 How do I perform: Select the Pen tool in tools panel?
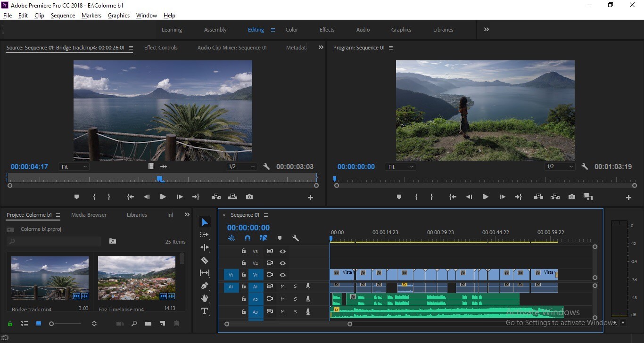point(205,286)
